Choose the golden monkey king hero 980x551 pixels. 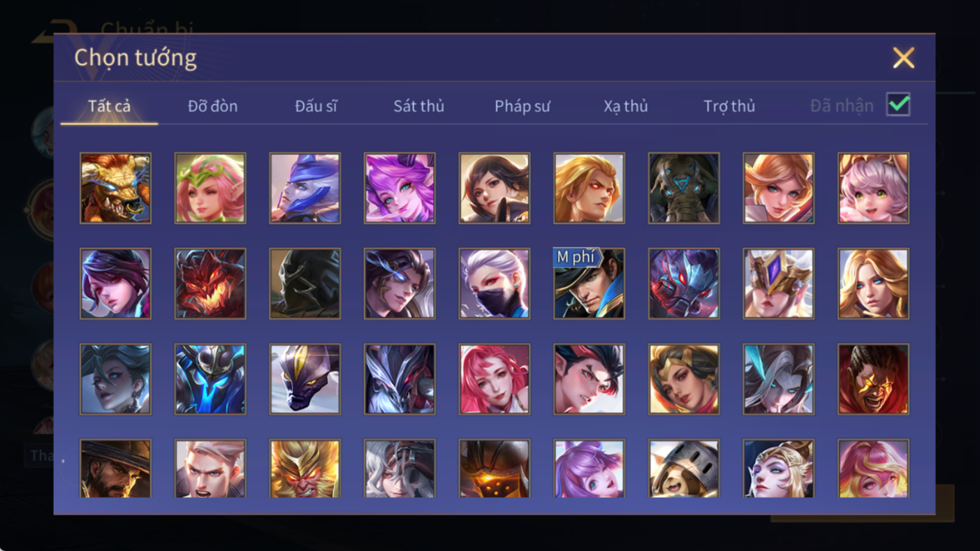point(305,468)
